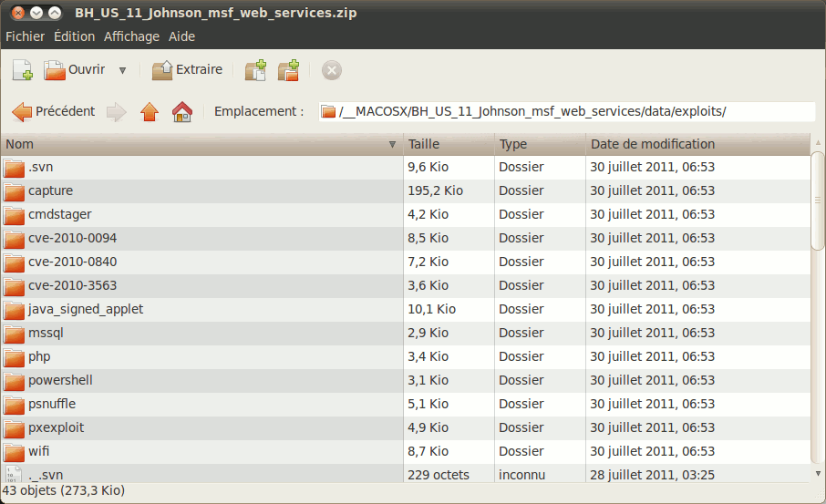This screenshot has height=504, width=826.
Task: Open the Fichier menu
Action: click(25, 36)
